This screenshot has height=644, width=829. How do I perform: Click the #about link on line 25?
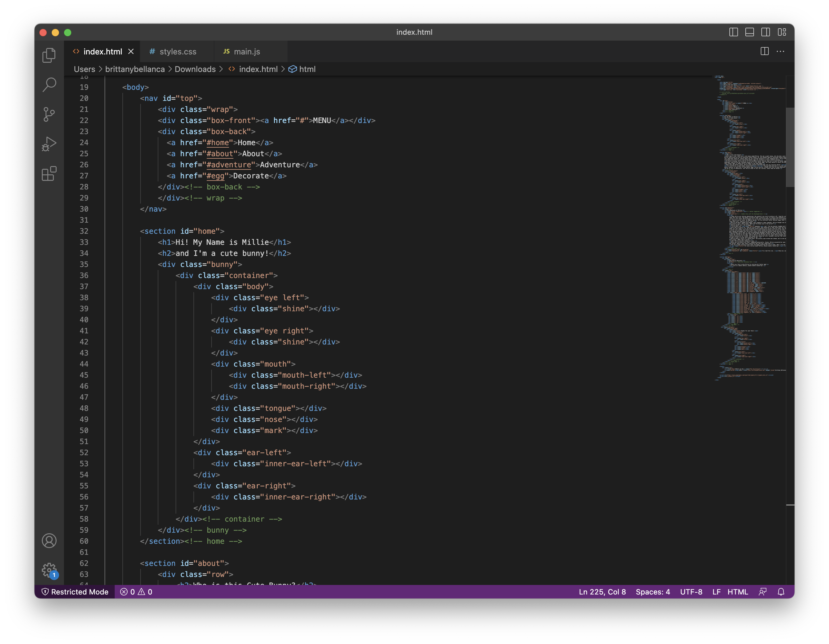pos(220,153)
